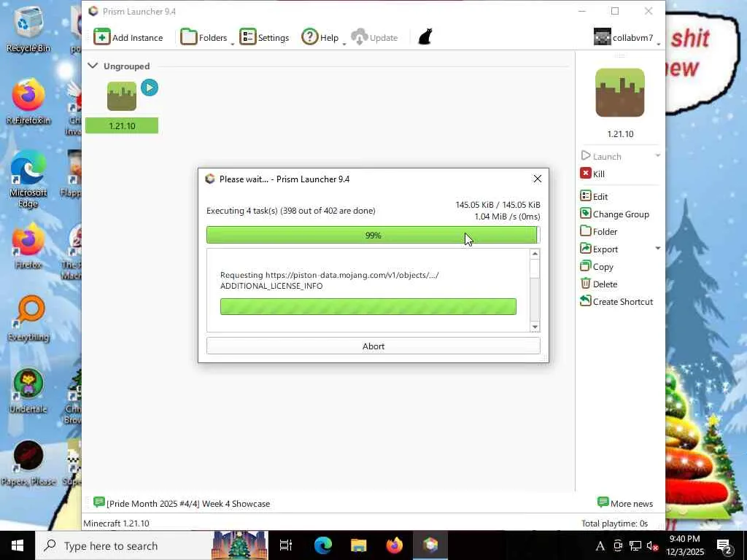Viewport: 747px width, 560px height.
Task: Open Task View on the taskbar
Action: coord(286,545)
